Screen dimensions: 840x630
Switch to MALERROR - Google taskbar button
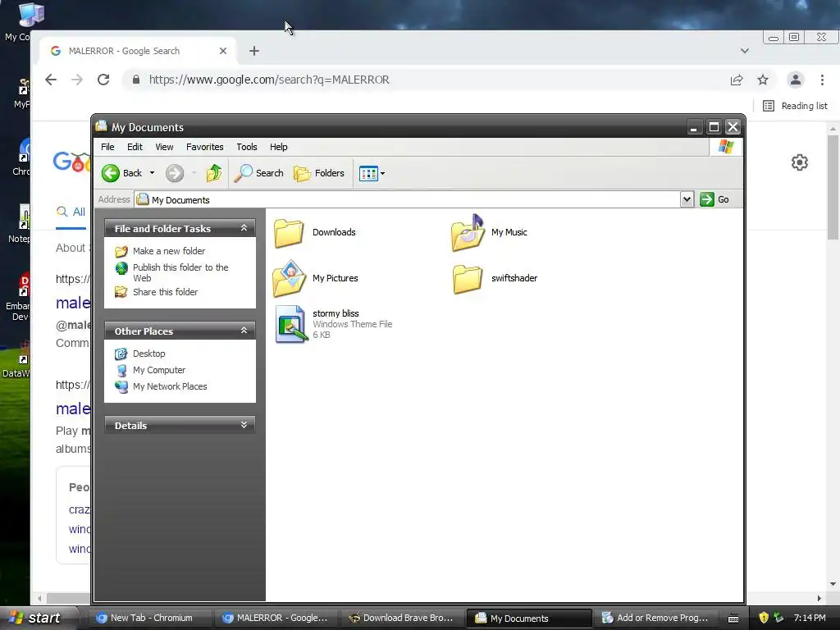(276, 619)
